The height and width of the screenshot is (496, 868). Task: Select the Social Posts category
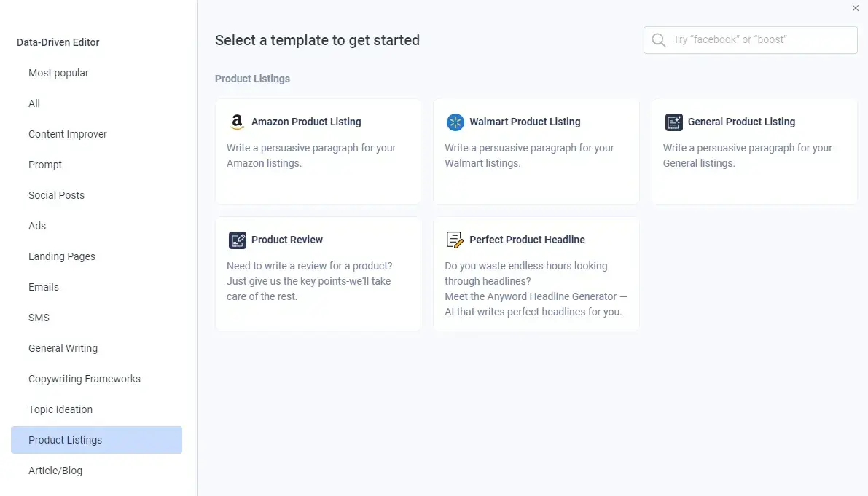(x=56, y=195)
